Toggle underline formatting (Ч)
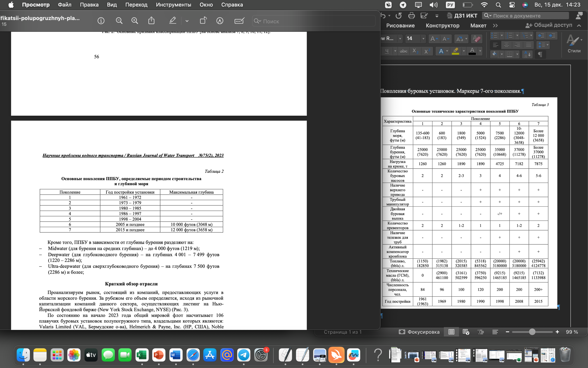Image resolution: width=588 pixels, height=368 pixels. 387,51
